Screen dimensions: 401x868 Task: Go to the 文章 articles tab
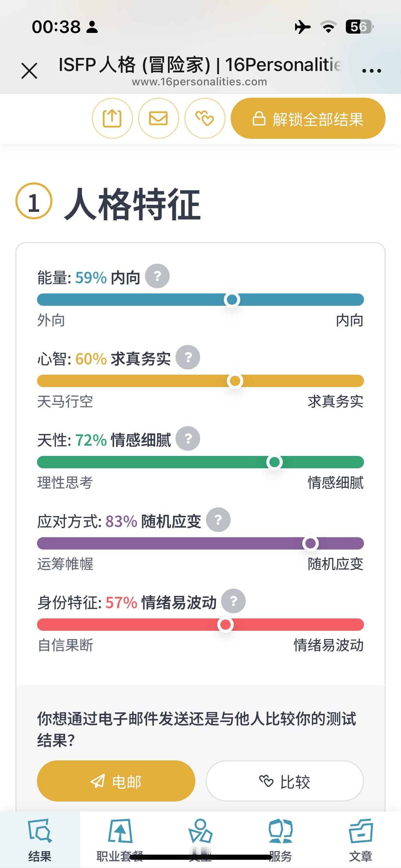click(x=361, y=840)
